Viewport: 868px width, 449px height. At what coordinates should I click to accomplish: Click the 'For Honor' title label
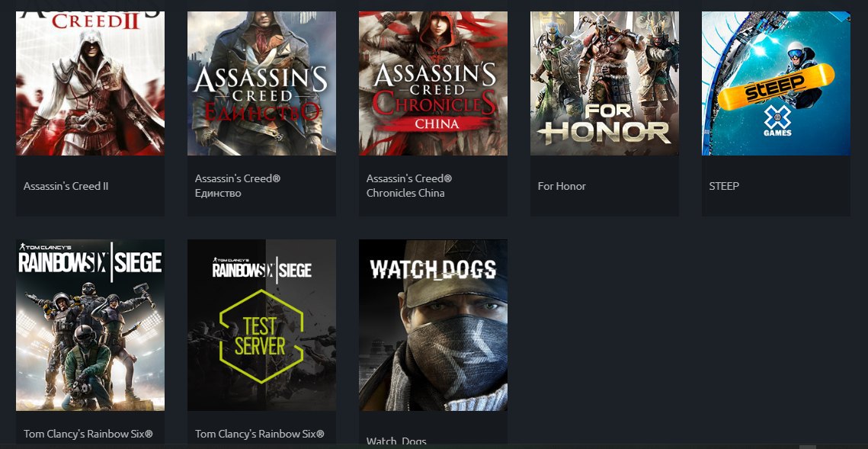(562, 186)
